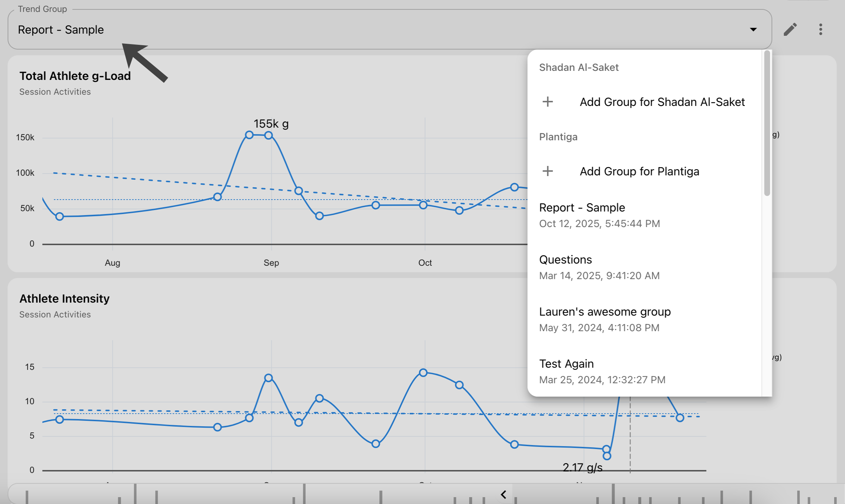845x504 pixels.
Task: Click plus icon for Shadan Al-Saket group
Action: (x=548, y=102)
